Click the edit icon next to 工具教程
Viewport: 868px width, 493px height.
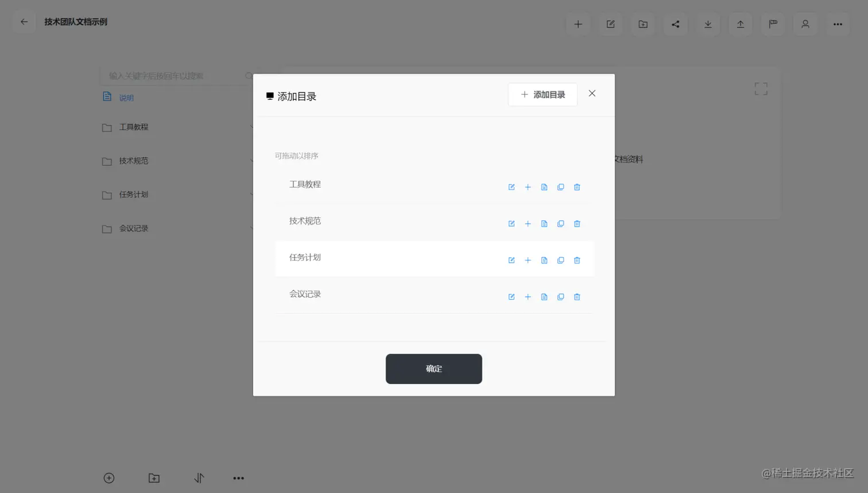coord(511,187)
